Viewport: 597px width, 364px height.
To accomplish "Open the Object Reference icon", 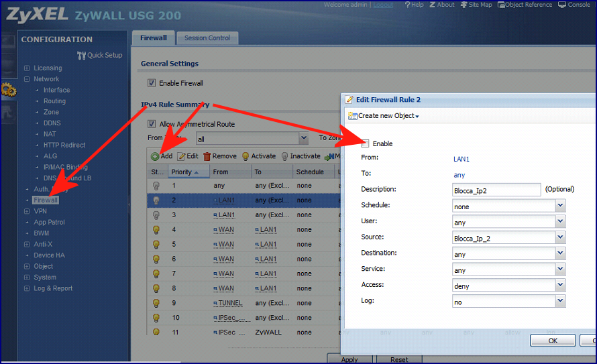I will click(x=501, y=5).
